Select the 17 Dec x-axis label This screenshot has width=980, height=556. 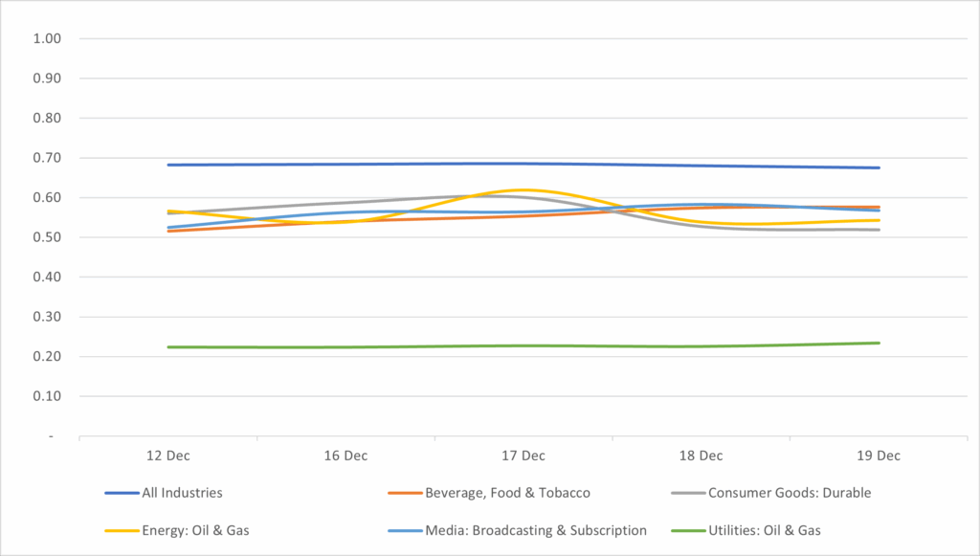(x=523, y=456)
